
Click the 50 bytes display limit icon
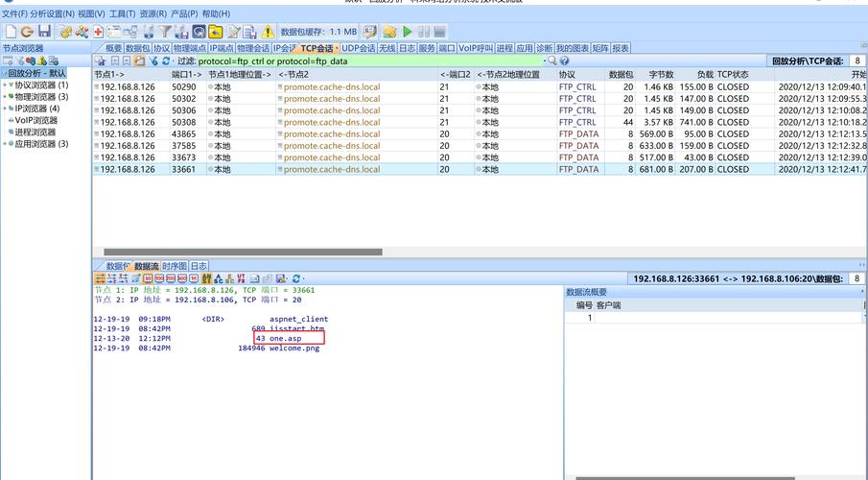tap(148, 278)
